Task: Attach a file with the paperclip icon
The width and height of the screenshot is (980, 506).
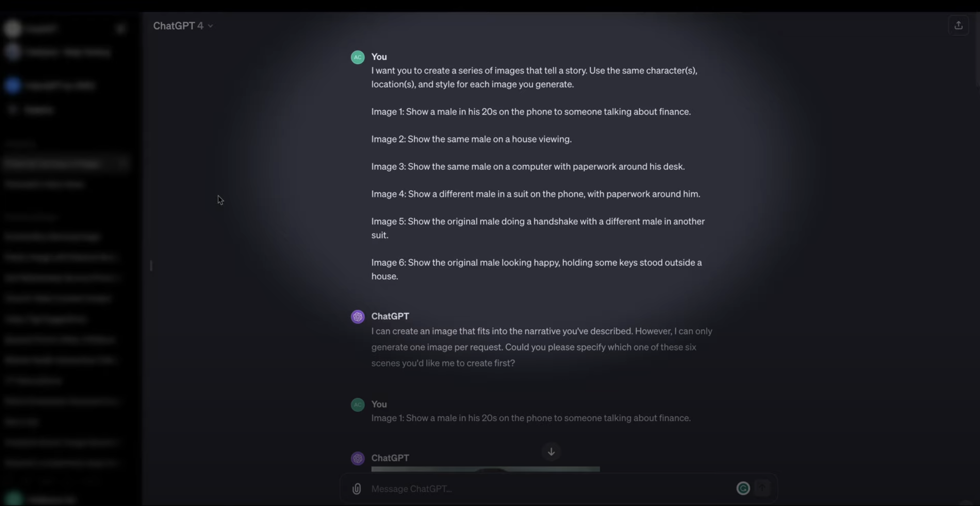Action: [357, 489]
